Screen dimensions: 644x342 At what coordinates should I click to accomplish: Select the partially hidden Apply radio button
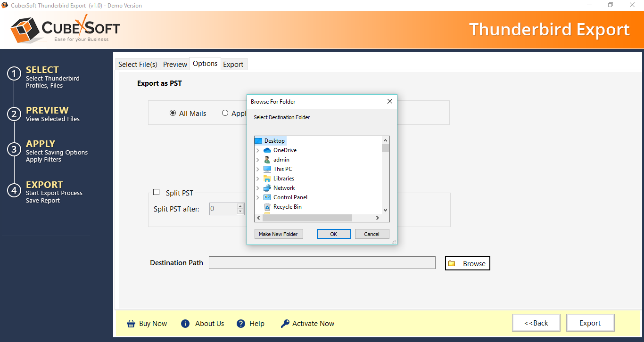point(225,113)
